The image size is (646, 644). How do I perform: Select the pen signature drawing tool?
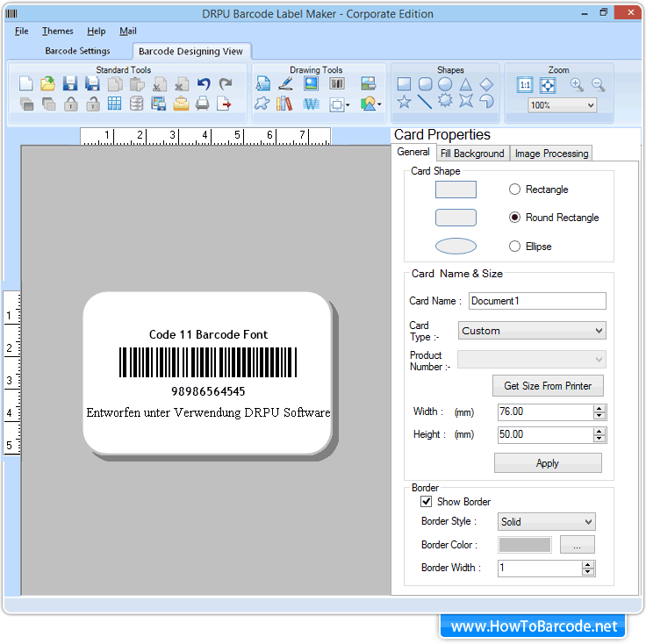click(x=285, y=83)
